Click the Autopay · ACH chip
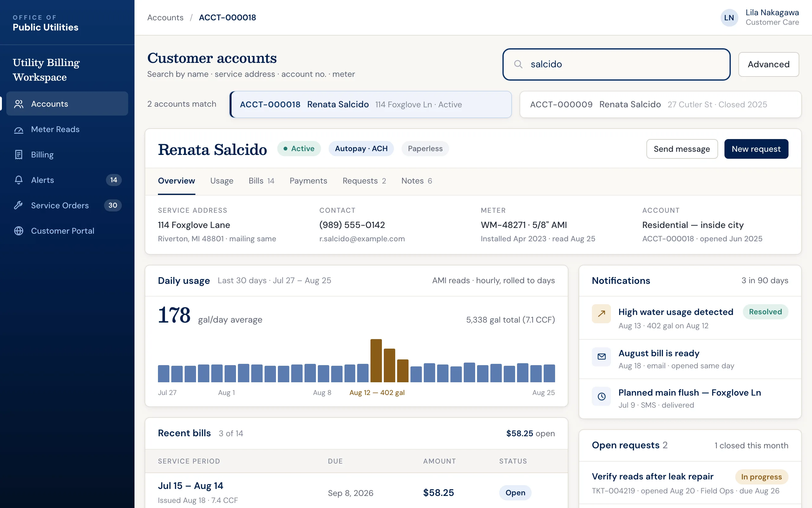812x508 pixels. point(361,149)
